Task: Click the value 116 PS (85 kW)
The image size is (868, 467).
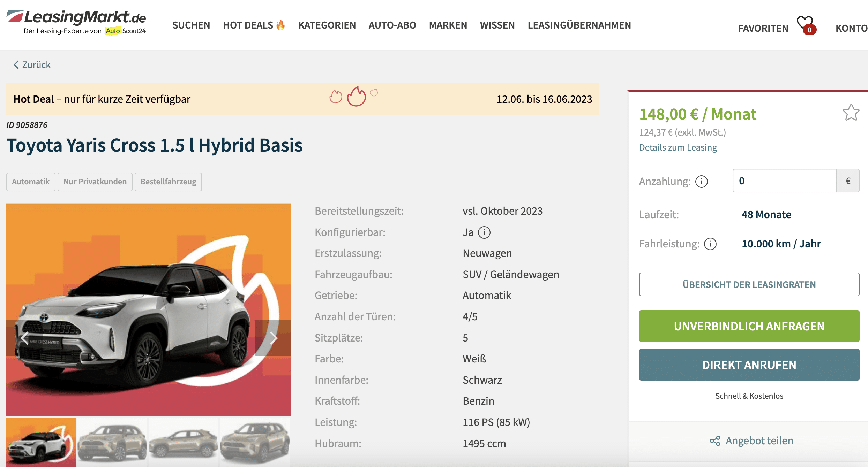Action: pos(496,422)
